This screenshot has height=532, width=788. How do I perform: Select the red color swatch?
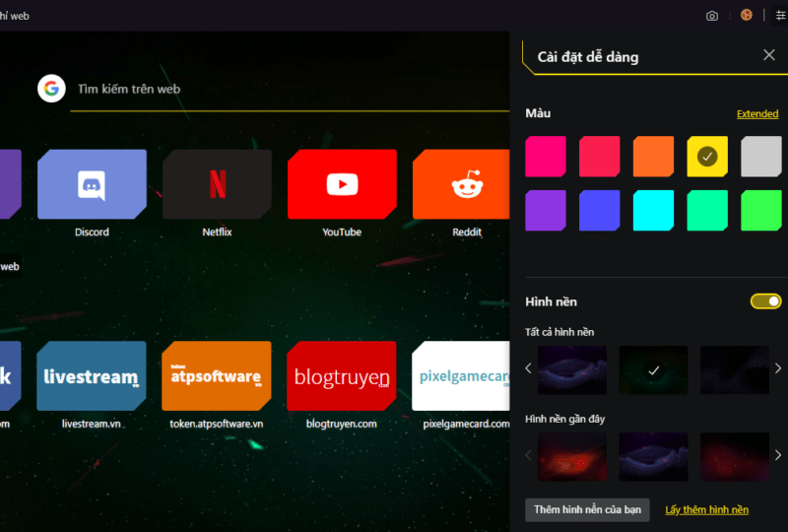[600, 157]
